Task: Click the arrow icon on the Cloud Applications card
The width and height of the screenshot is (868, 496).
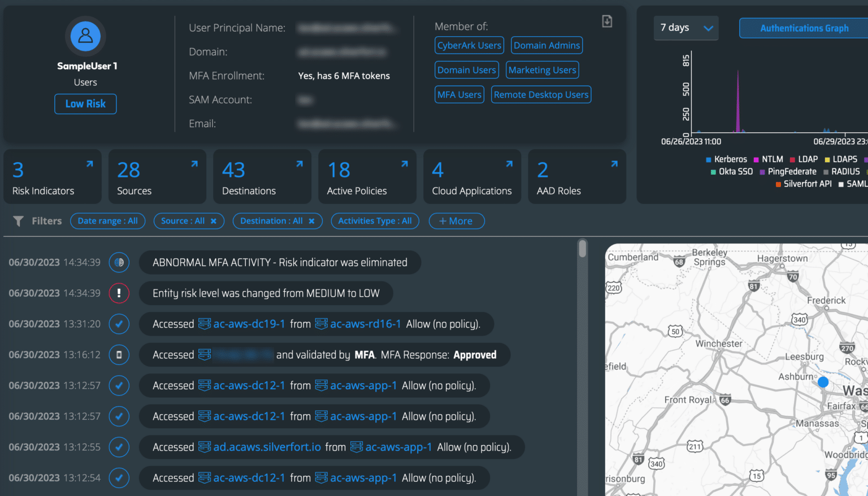Action: pyautogui.click(x=509, y=164)
